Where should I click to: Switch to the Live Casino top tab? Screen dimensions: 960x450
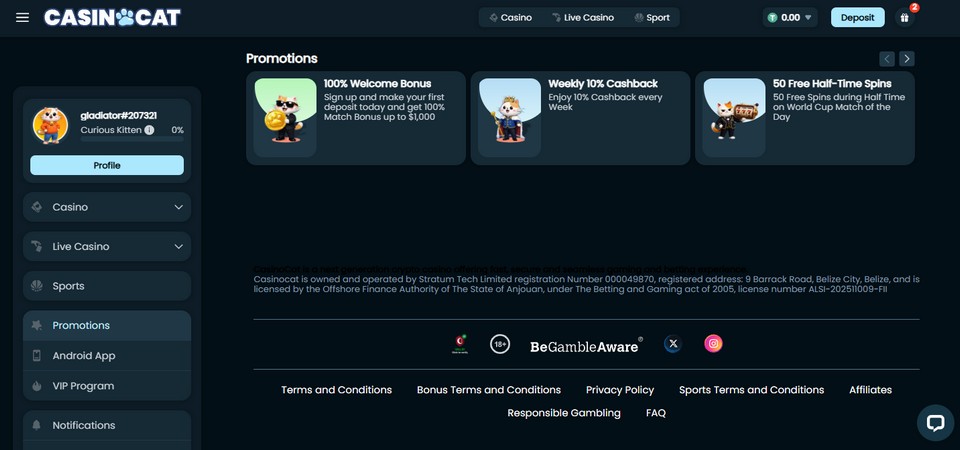point(582,18)
